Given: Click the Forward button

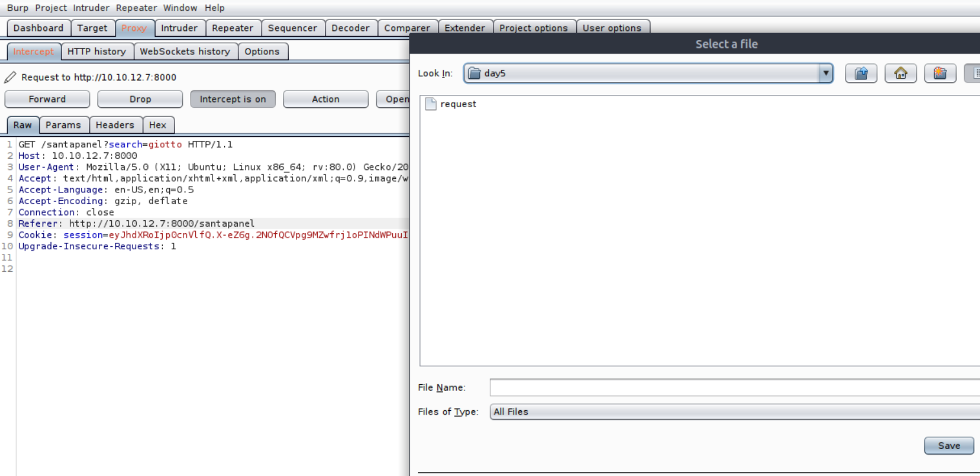Looking at the screenshot, I should (x=47, y=99).
